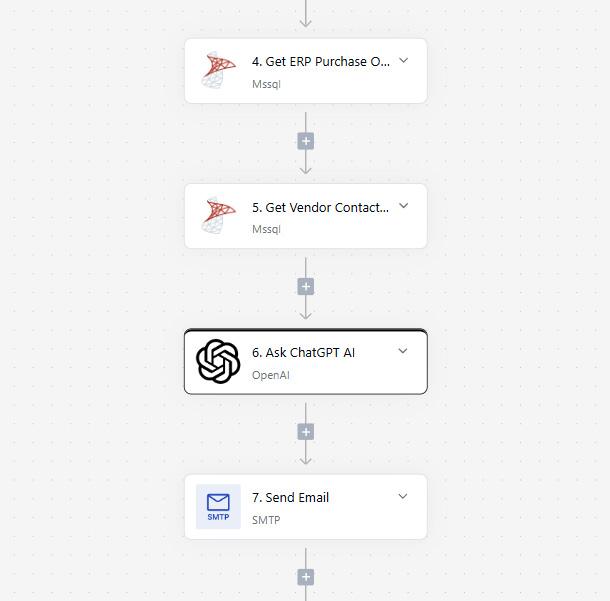Select the '5. Get Vendor Contact...' title
This screenshot has height=601, width=610.
tap(320, 207)
